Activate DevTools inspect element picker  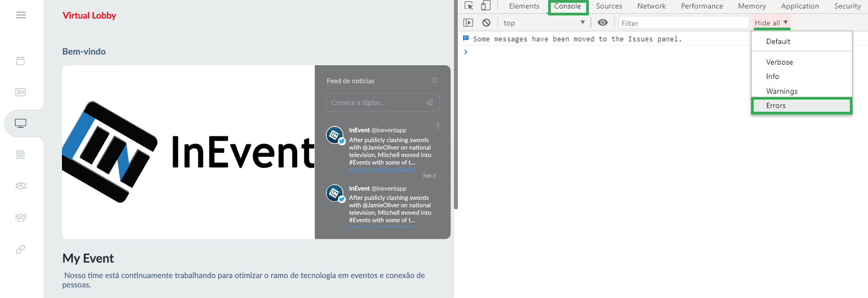tap(469, 6)
